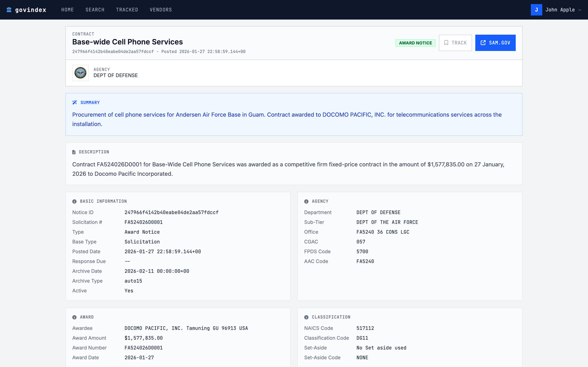588x367 pixels.
Task: Click the info icon on BASIC INFORMATION panel
Action: pyautogui.click(x=74, y=201)
